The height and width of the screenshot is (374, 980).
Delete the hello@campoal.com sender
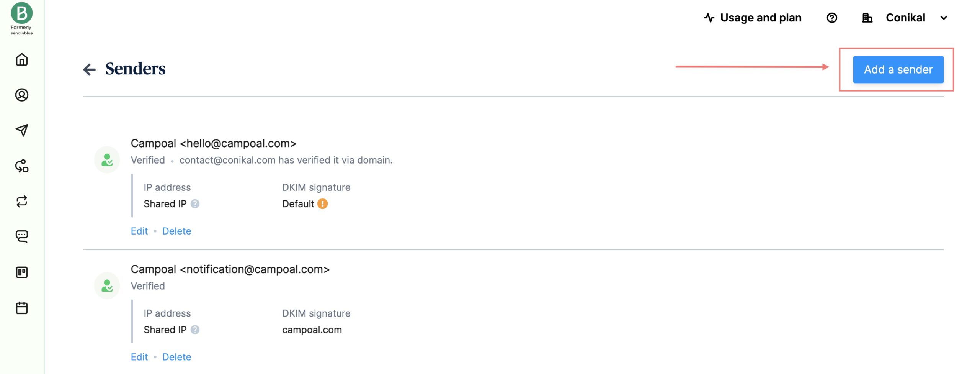(x=176, y=231)
